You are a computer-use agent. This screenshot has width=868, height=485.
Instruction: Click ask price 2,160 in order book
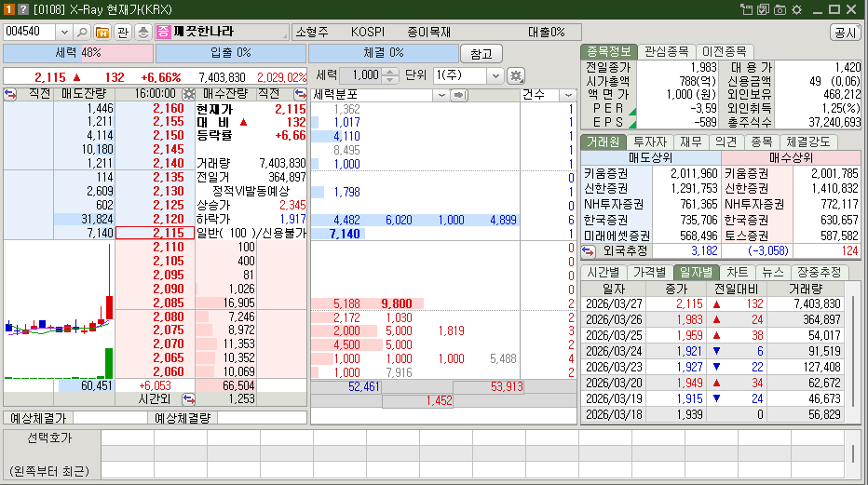[x=169, y=109]
